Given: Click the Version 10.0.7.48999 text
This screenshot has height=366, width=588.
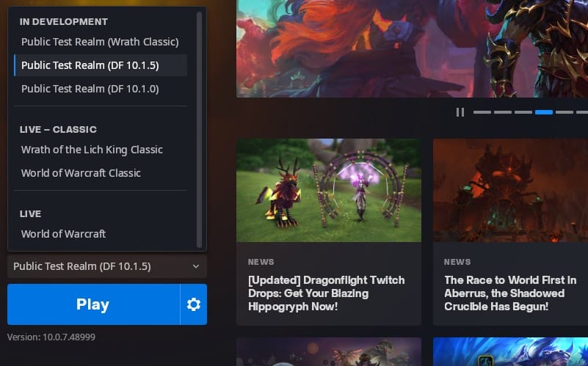Looking at the screenshot, I should tap(51, 337).
